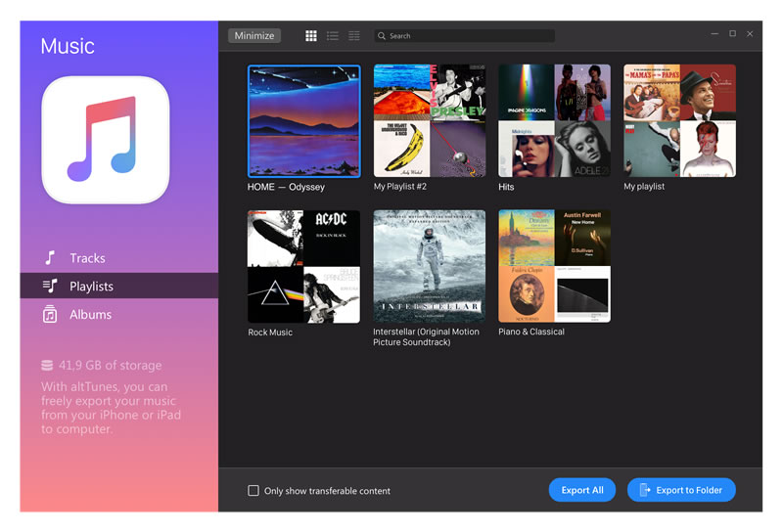The image size is (783, 532).
Task: Select the Interstellar soundtrack playlist
Action: point(430,267)
